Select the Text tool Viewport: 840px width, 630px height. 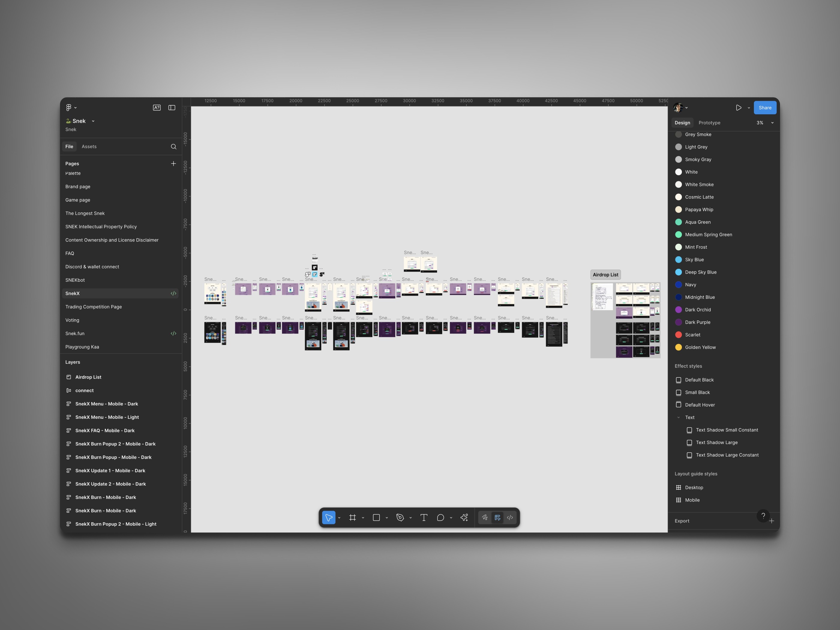click(x=424, y=517)
